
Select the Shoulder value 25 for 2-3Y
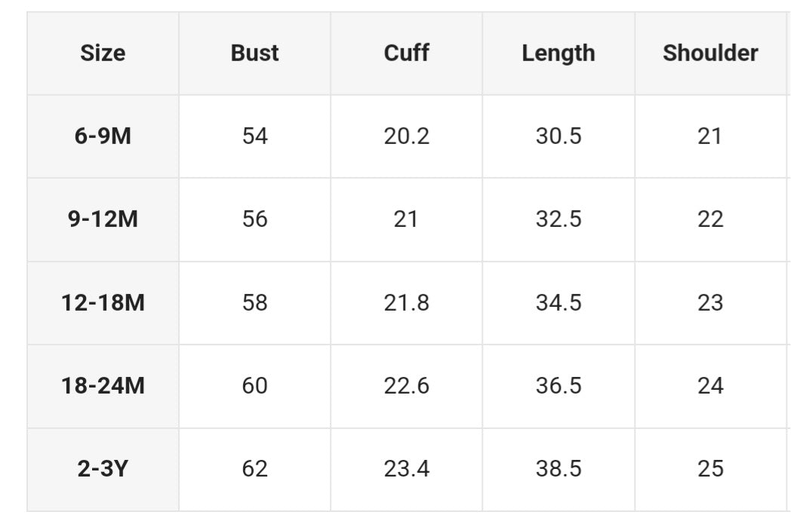click(710, 469)
